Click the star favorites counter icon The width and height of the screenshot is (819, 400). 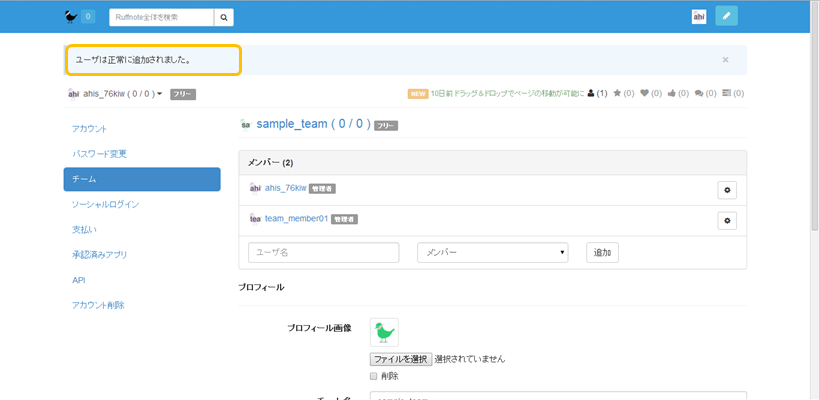[618, 94]
